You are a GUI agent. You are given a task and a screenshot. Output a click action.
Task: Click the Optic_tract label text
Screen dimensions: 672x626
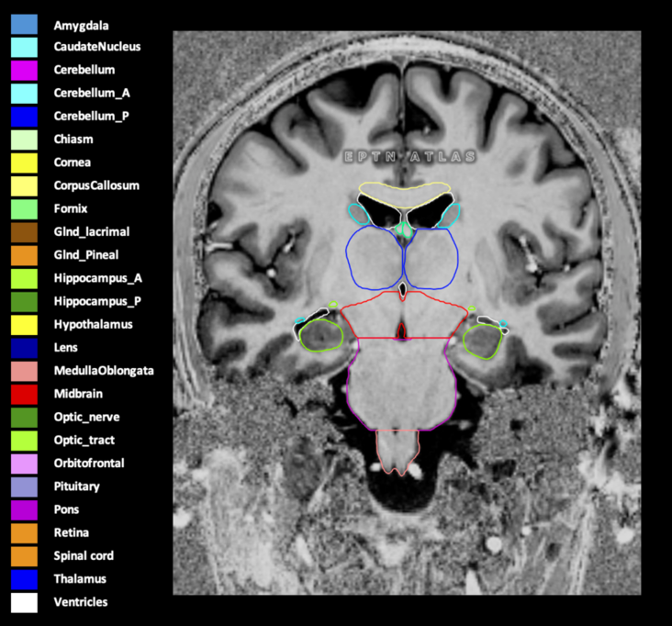click(84, 440)
